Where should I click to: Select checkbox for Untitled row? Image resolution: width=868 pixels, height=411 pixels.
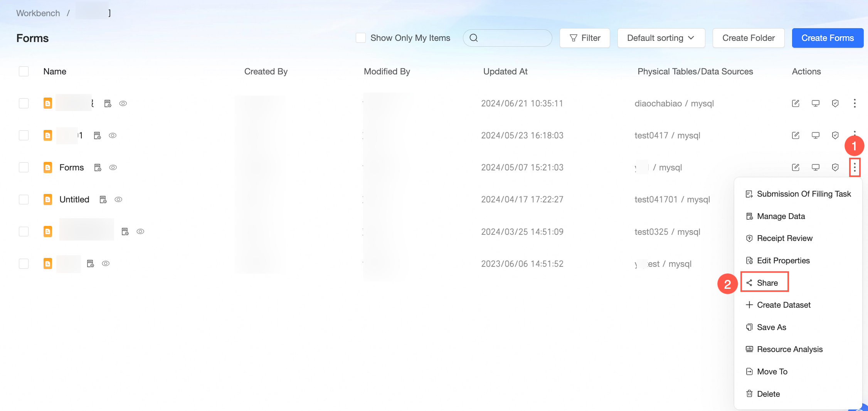coord(24,199)
